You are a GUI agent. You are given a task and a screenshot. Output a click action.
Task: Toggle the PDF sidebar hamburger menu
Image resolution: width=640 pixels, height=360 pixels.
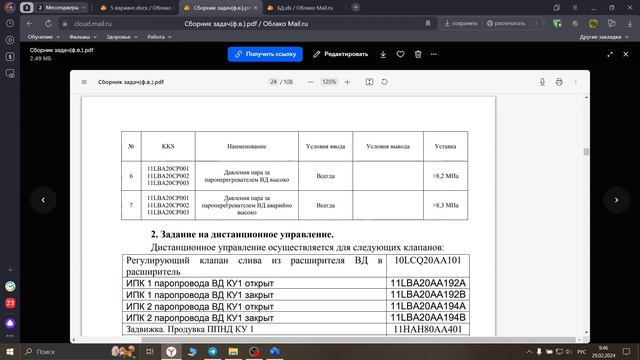(x=84, y=82)
